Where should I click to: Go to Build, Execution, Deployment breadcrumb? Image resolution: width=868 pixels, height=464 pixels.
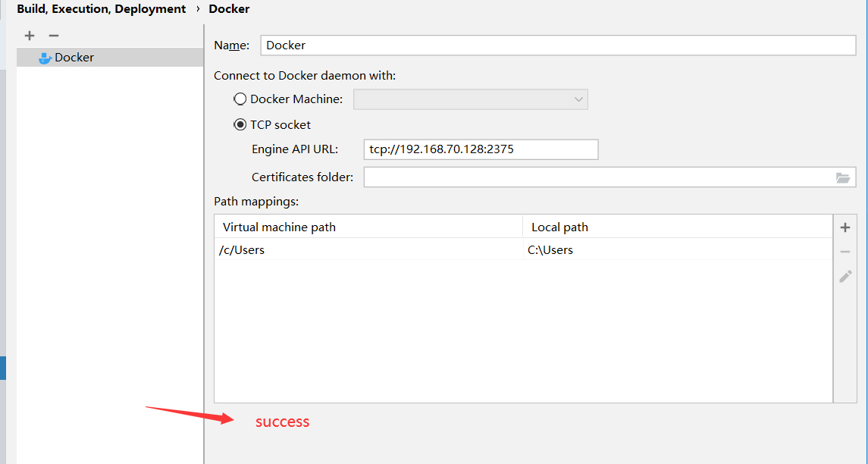101,9
